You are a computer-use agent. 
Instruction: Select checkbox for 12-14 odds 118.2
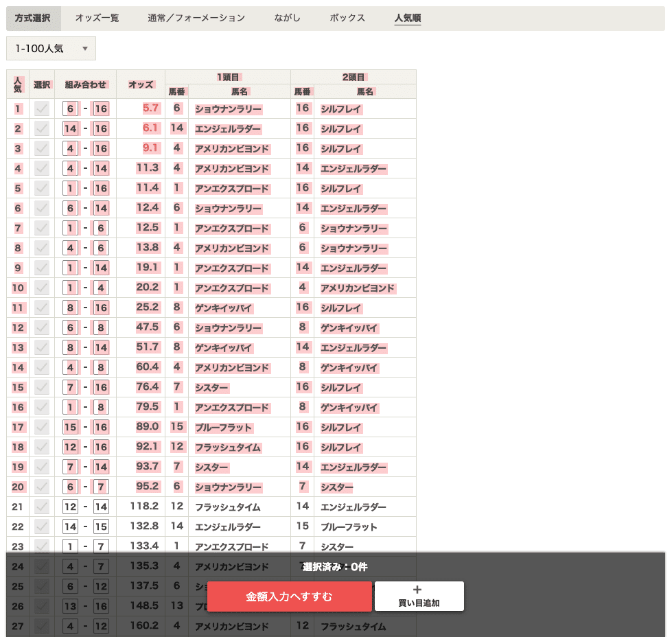[42, 507]
